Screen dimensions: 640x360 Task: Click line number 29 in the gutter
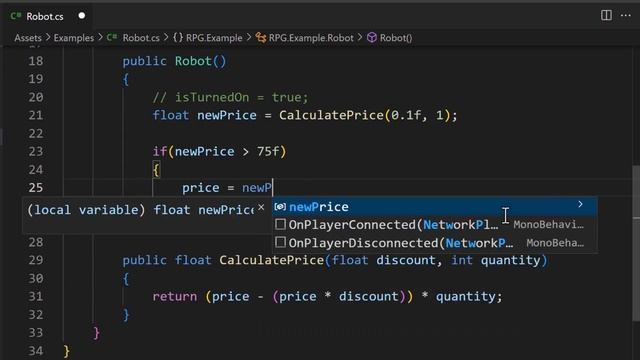point(36,260)
